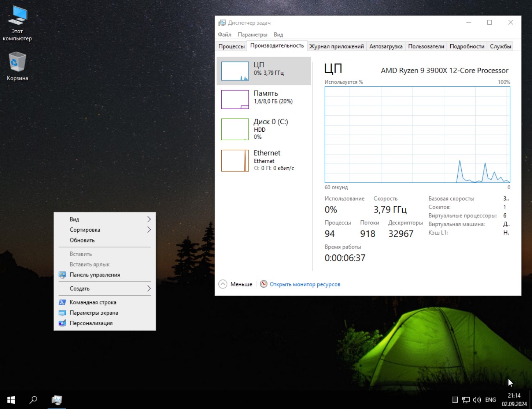Image resolution: width=532 pixels, height=409 pixels.
Task: Select the Ethernet mini graph thumbnail
Action: 235,160
